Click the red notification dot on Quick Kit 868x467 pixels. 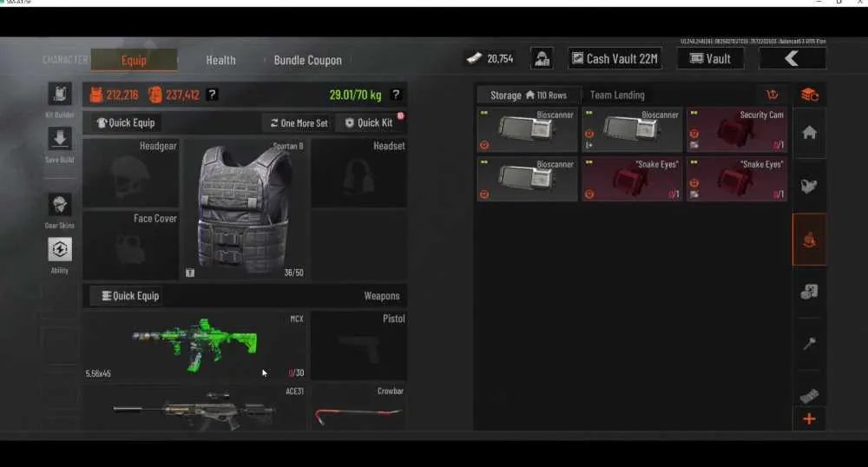(x=401, y=115)
